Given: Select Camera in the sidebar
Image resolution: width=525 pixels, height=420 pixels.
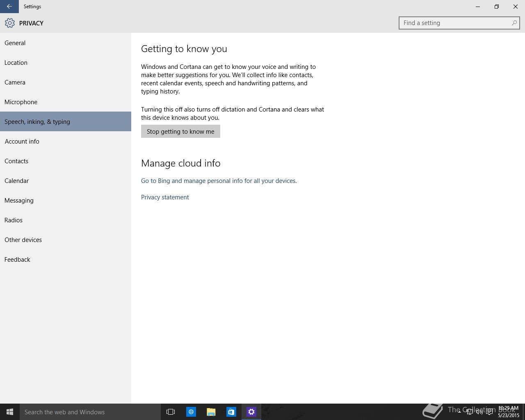Looking at the screenshot, I should (66, 82).
